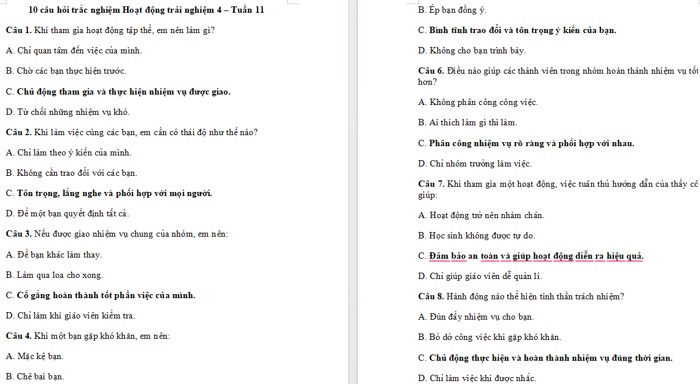Viewport: 700px width, 384px height.
Task: Select answer 'D. Để một bạn quyết định tất cả.'
Action: click(67, 213)
